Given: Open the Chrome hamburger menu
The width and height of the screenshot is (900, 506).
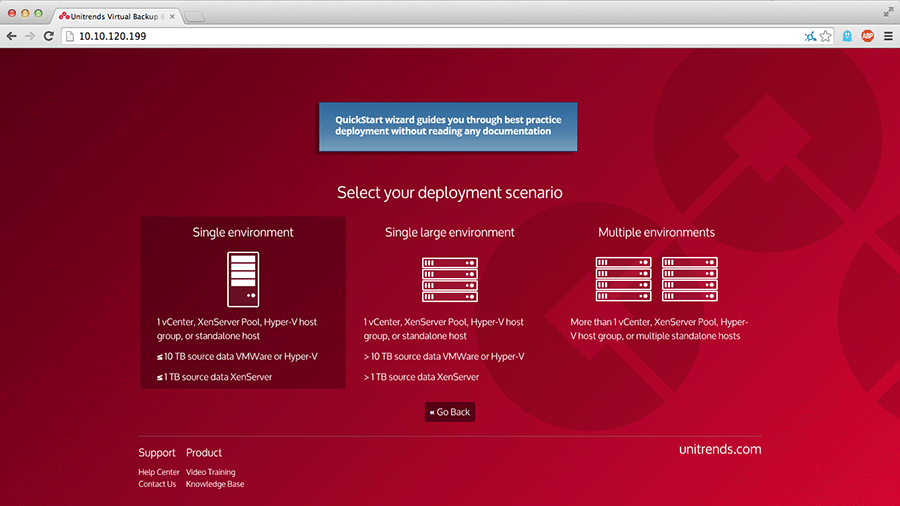Looking at the screenshot, I should (888, 36).
